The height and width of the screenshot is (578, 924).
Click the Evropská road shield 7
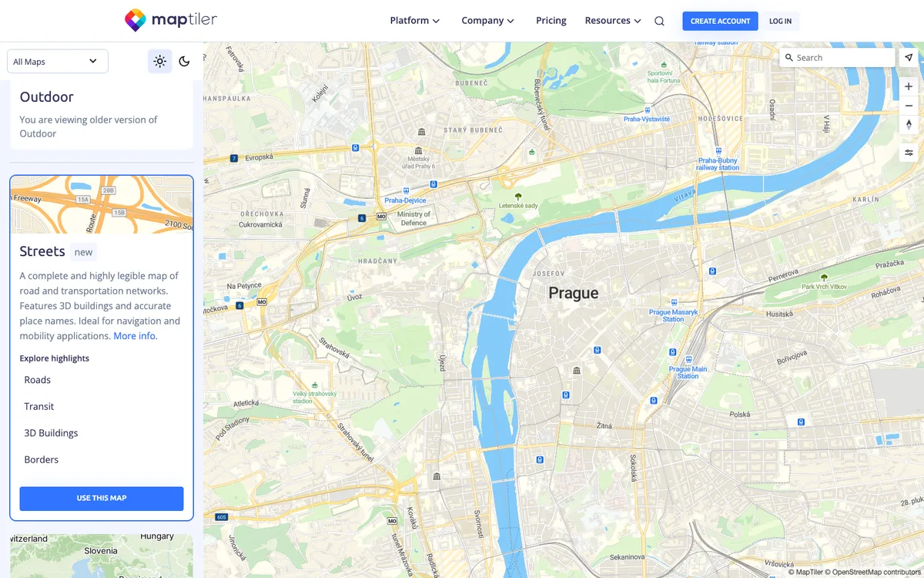pyautogui.click(x=233, y=159)
